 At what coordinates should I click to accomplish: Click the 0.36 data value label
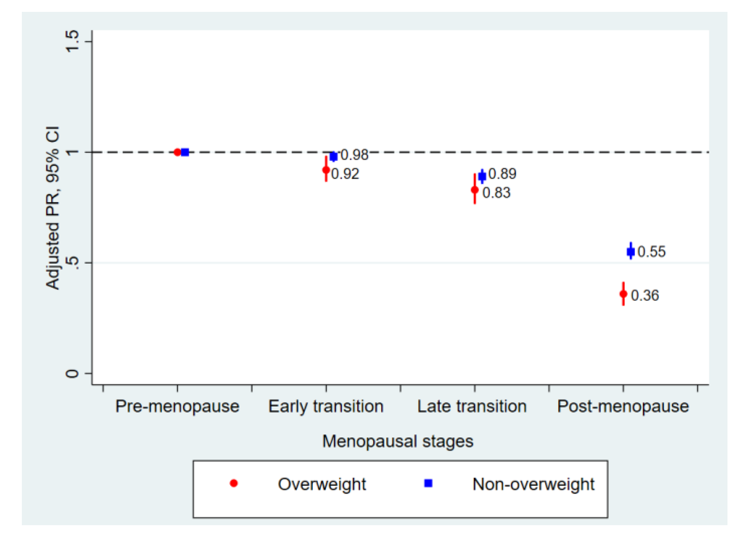point(645,295)
